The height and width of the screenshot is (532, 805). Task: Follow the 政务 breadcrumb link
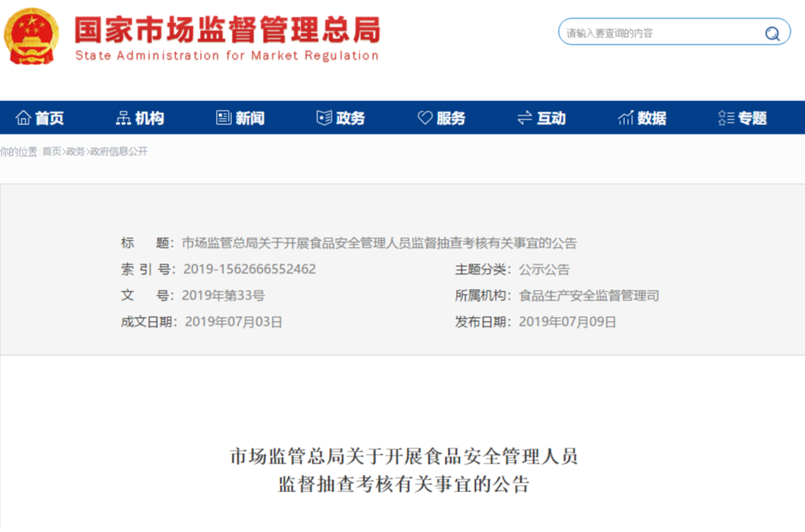tap(76, 151)
